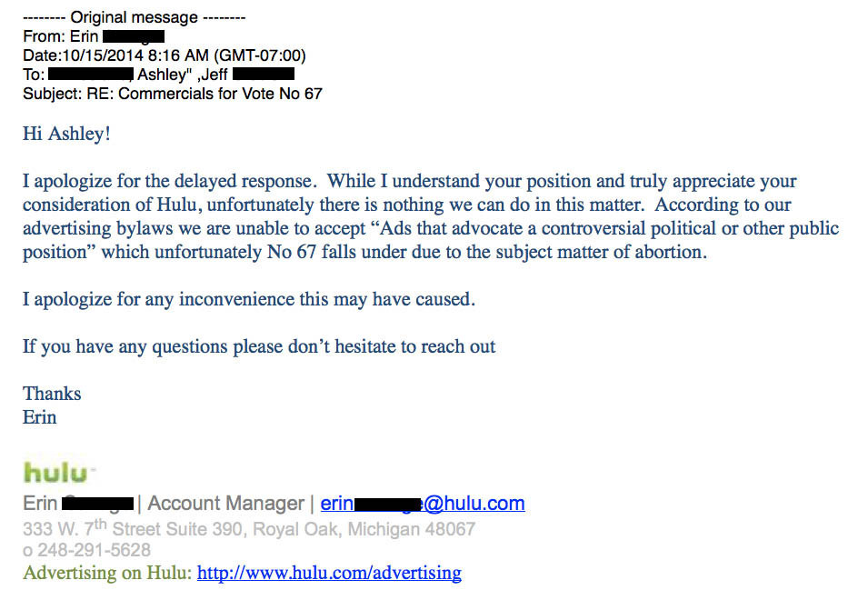Click the 'Advertising on Hulu:' label
868x600 pixels.
(107, 573)
